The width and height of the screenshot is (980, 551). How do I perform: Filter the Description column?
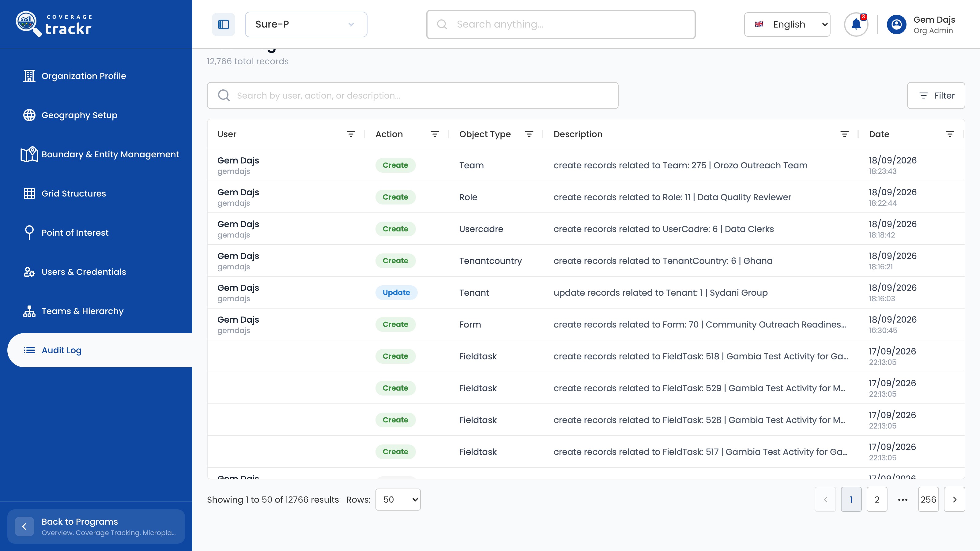pos(844,134)
